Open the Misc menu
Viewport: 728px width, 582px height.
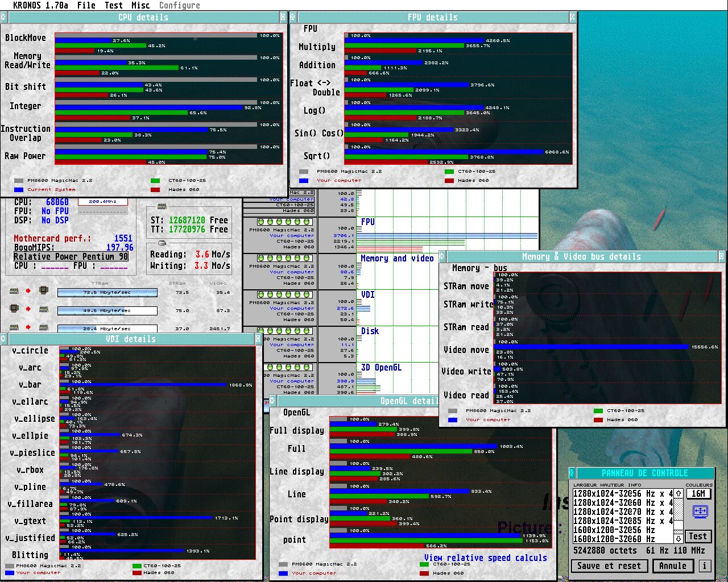(140, 5)
